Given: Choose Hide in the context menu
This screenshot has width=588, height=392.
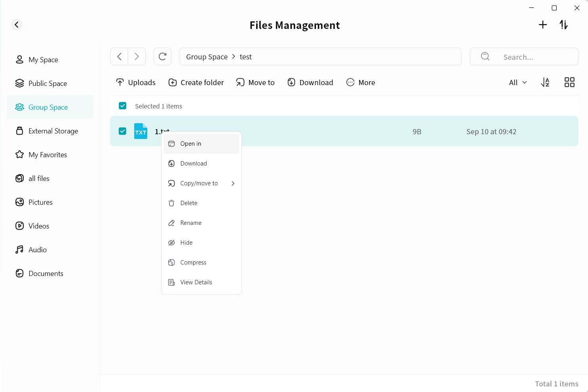Looking at the screenshot, I should [186, 243].
